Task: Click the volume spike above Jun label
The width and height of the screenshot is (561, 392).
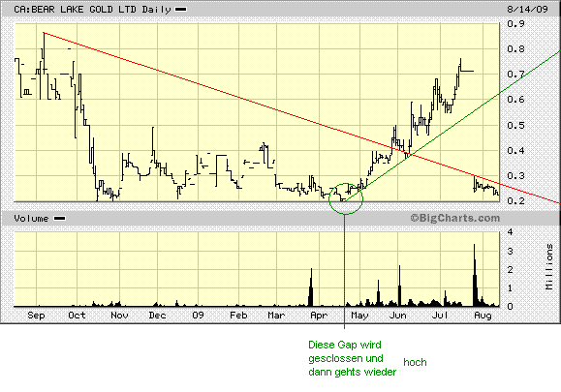Action: (399, 286)
